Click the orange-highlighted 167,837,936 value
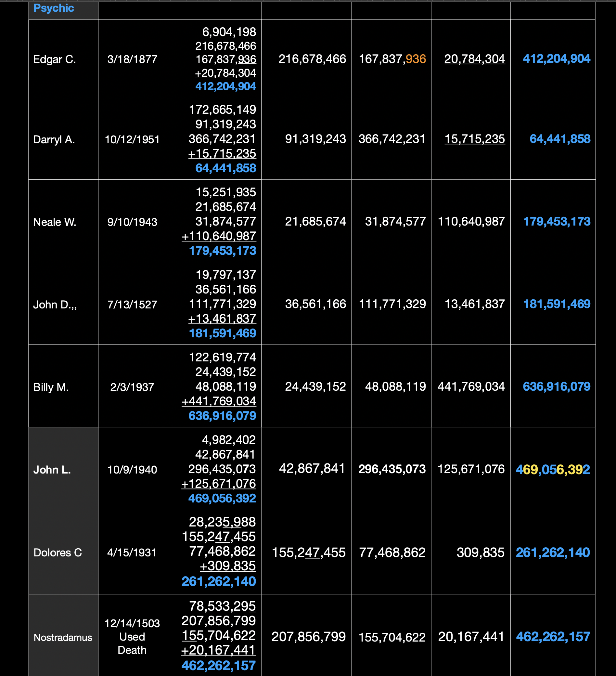 [392, 59]
